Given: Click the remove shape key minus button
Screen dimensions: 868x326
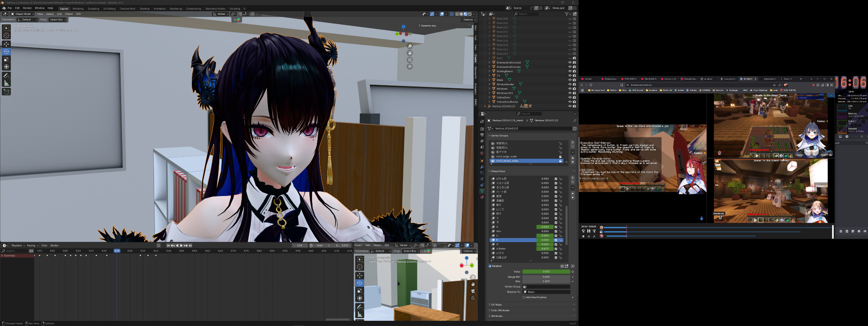Looking at the screenshot, I should tap(572, 183).
